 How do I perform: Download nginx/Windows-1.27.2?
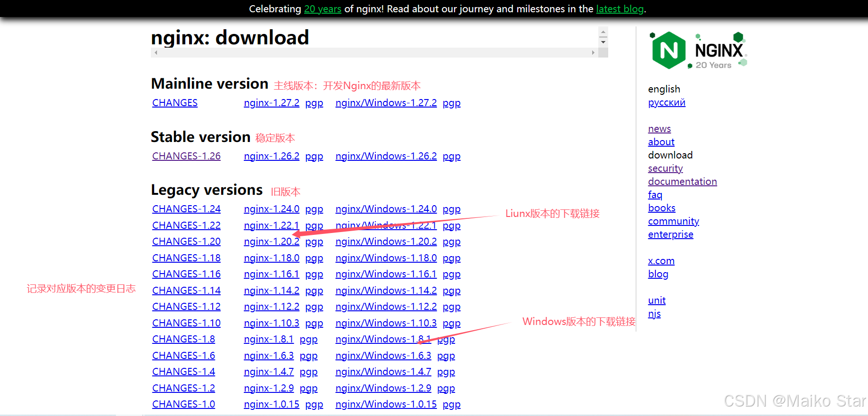coord(386,103)
